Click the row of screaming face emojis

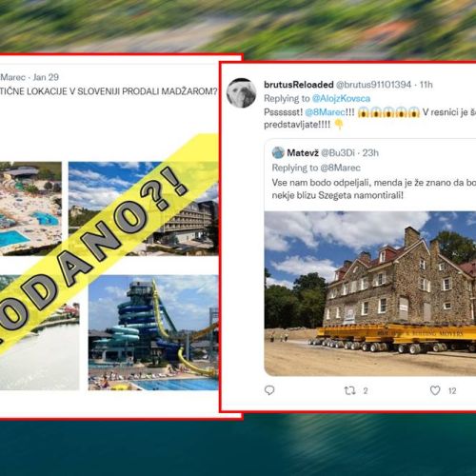click(x=388, y=112)
